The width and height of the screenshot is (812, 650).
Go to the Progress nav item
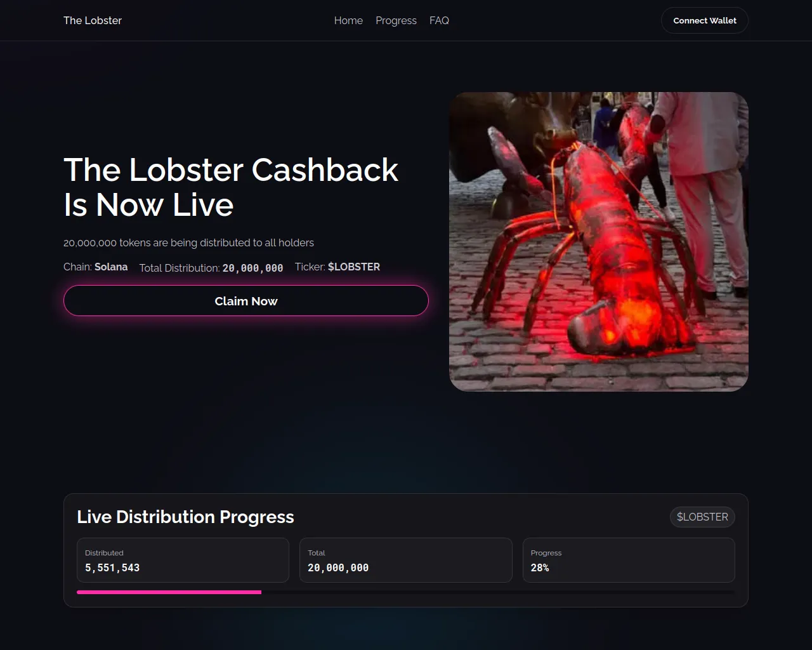396,20
